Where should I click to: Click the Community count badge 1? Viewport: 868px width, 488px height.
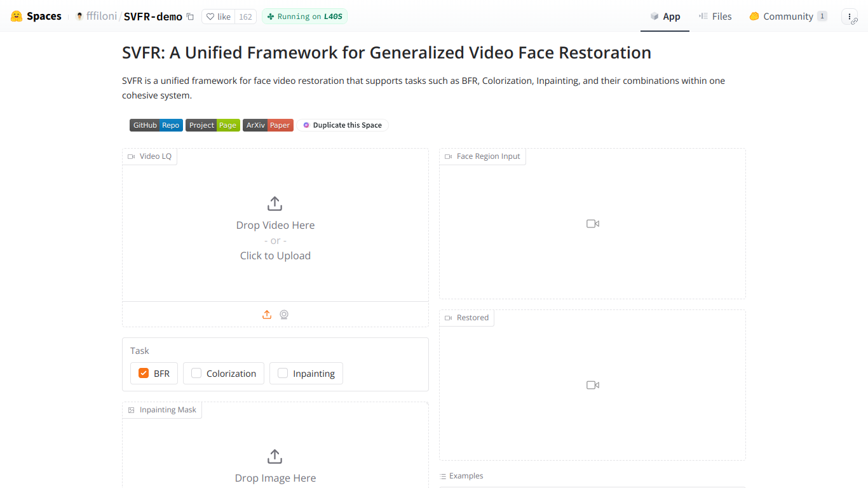click(822, 17)
